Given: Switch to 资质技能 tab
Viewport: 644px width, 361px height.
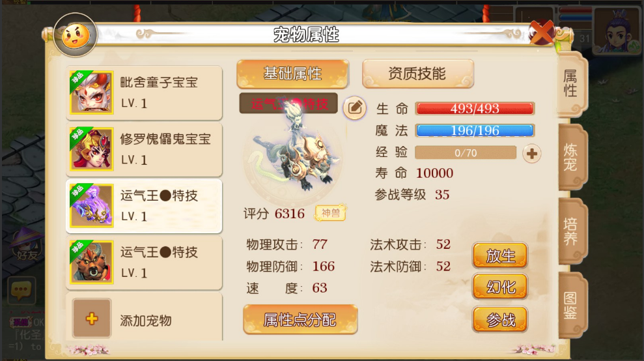Looking at the screenshot, I should tap(417, 74).
